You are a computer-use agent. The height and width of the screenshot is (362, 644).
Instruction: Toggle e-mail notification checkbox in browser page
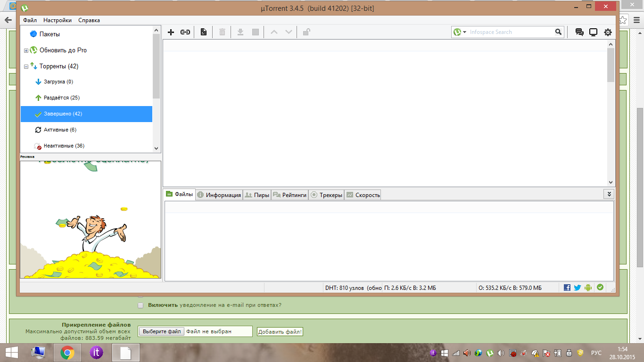pos(140,305)
